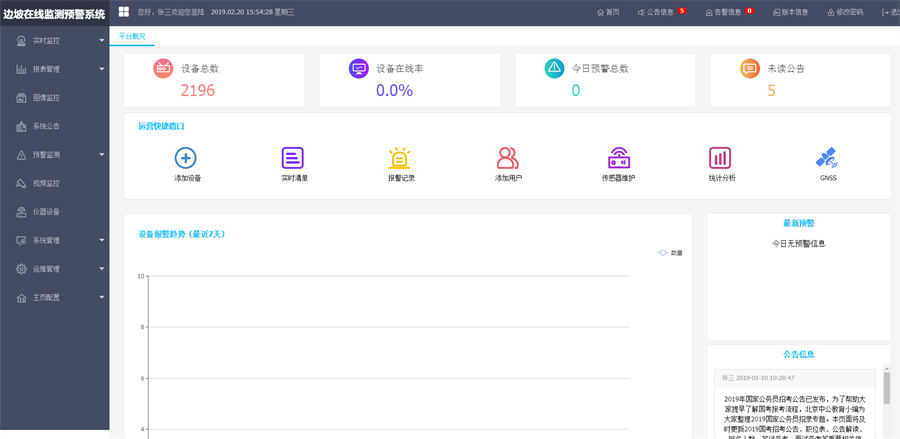Click the 添加用户 people icon
The height and width of the screenshot is (439, 900).
(x=508, y=158)
